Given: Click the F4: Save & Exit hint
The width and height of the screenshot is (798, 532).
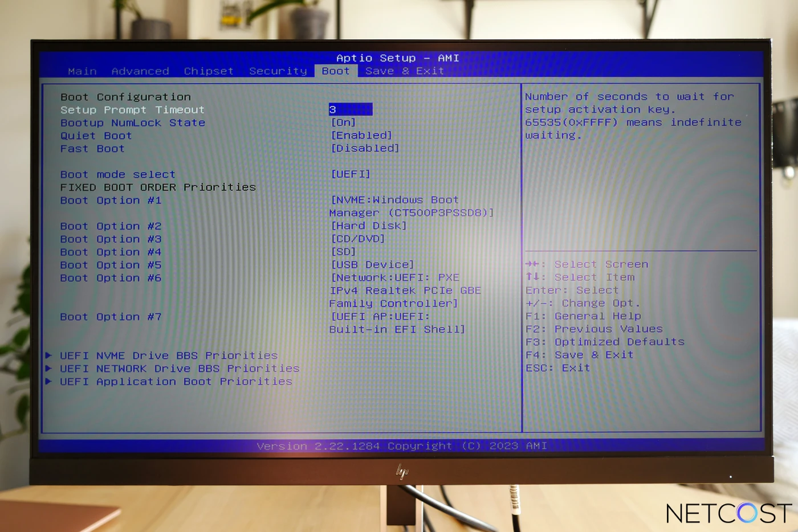Looking at the screenshot, I should click(579, 355).
